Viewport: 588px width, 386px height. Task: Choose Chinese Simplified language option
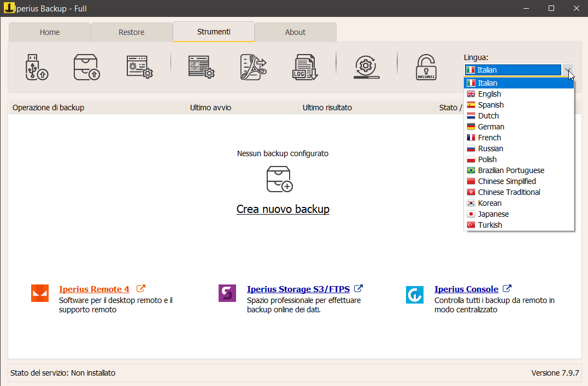point(519,181)
